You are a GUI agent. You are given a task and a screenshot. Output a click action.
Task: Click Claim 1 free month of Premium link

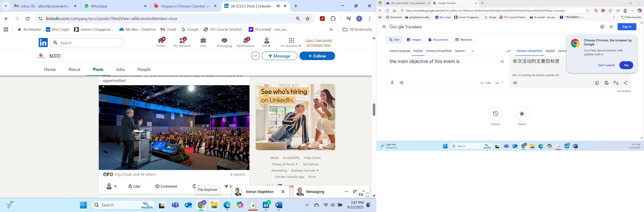pyautogui.click(x=318, y=43)
